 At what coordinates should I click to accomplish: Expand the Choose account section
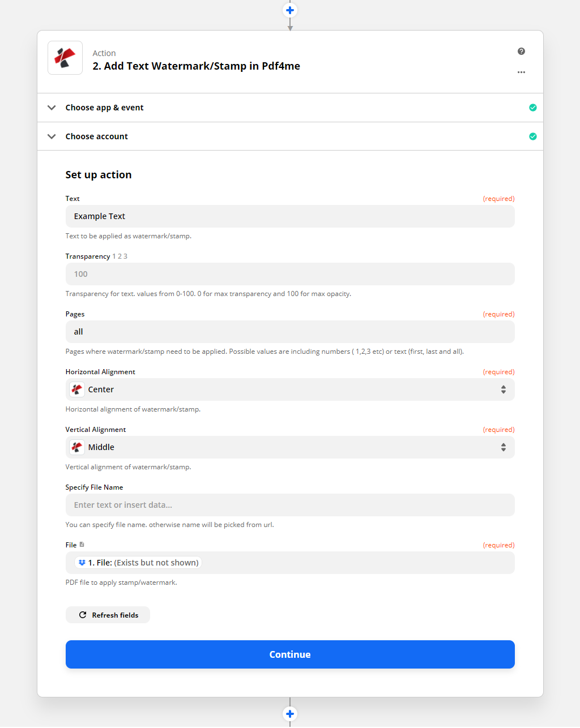[290, 136]
